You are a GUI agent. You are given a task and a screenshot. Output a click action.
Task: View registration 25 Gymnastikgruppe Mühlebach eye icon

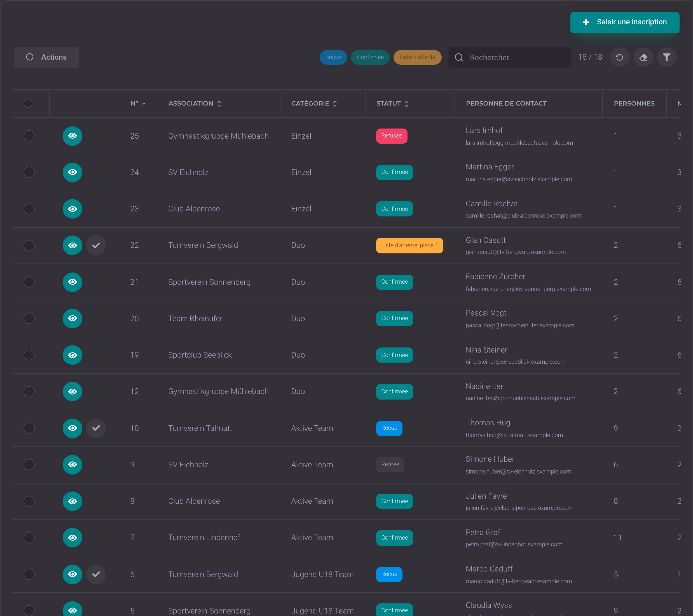[72, 136]
